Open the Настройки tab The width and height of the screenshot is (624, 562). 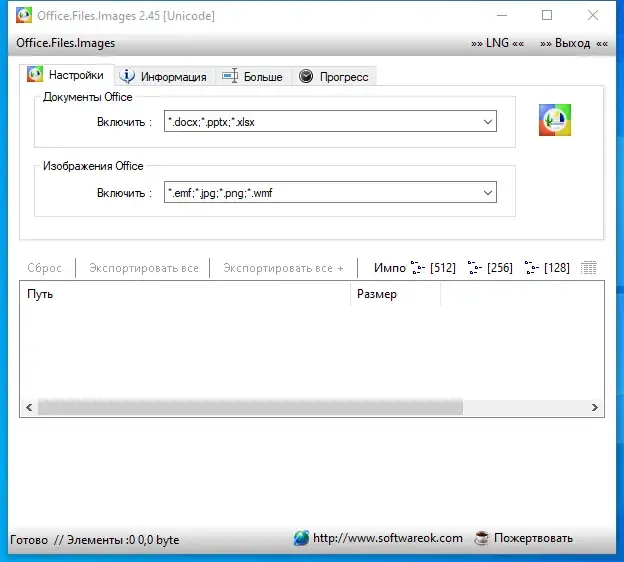pos(67,75)
